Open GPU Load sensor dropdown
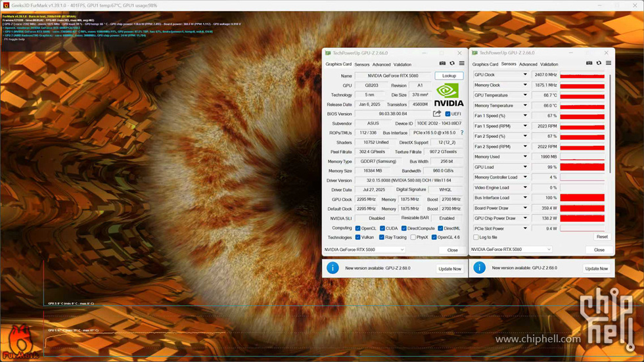 coord(525,167)
